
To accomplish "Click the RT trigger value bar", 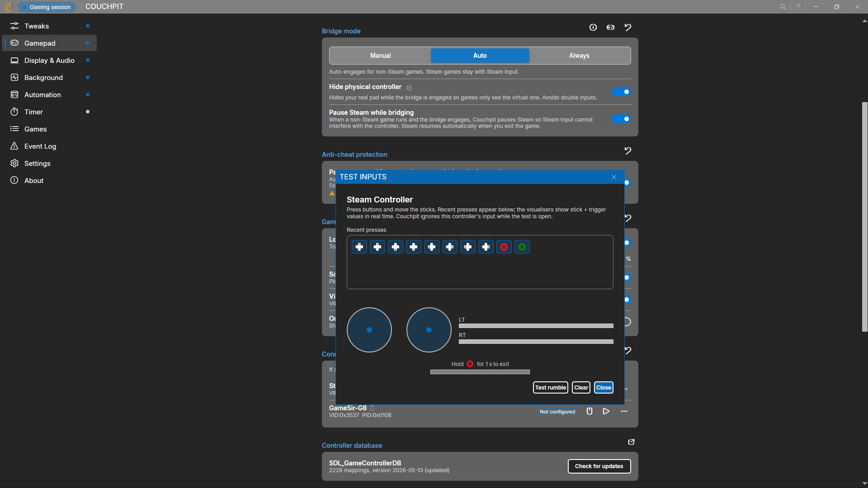I will [536, 342].
